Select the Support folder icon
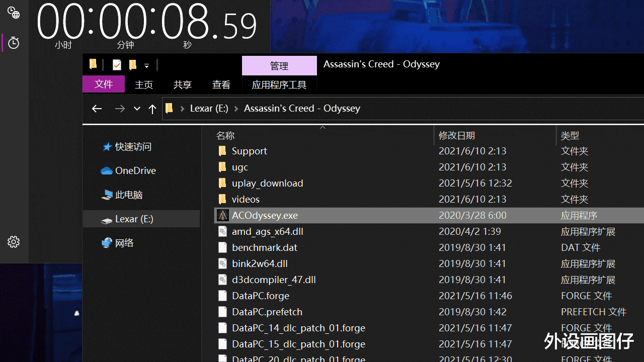Viewport: 644px width, 362px height. [223, 151]
